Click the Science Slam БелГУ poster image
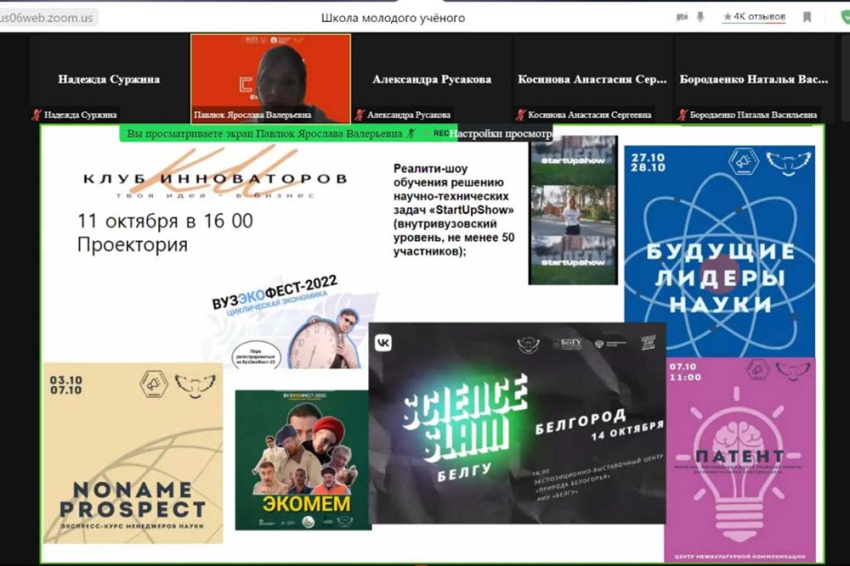This screenshot has height=566, width=850. pyautogui.click(x=516, y=422)
